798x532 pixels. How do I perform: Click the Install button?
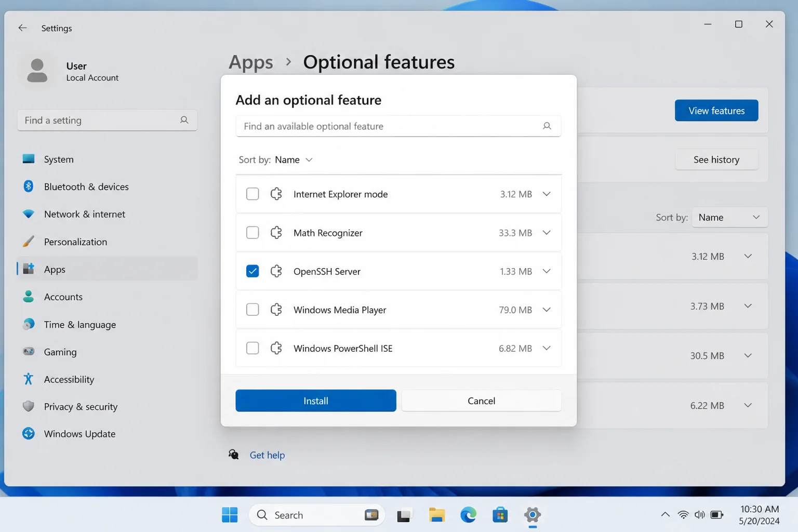[x=316, y=401]
